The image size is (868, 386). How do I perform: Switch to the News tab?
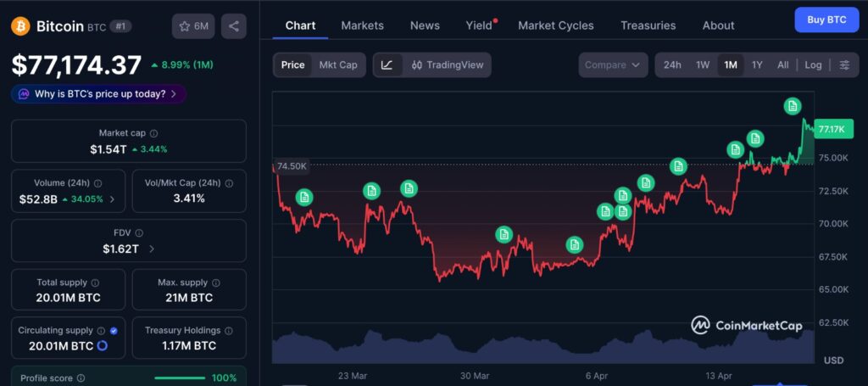coord(426,25)
